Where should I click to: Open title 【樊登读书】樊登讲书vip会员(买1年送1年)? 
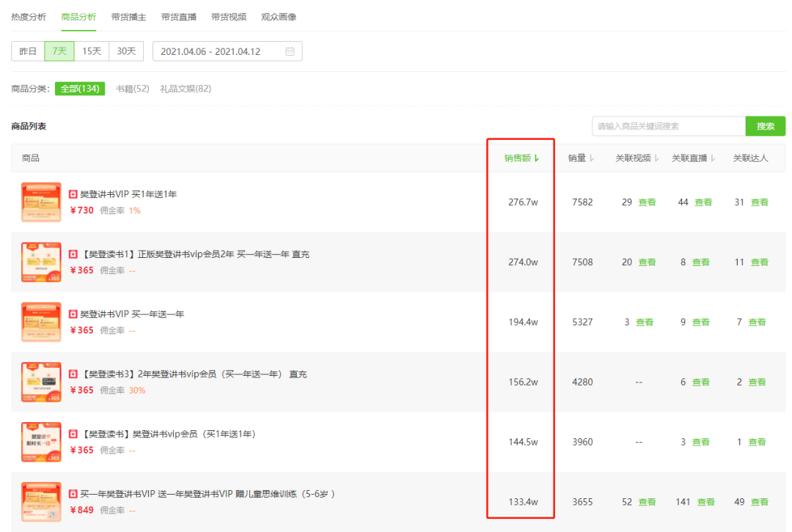pos(168,434)
